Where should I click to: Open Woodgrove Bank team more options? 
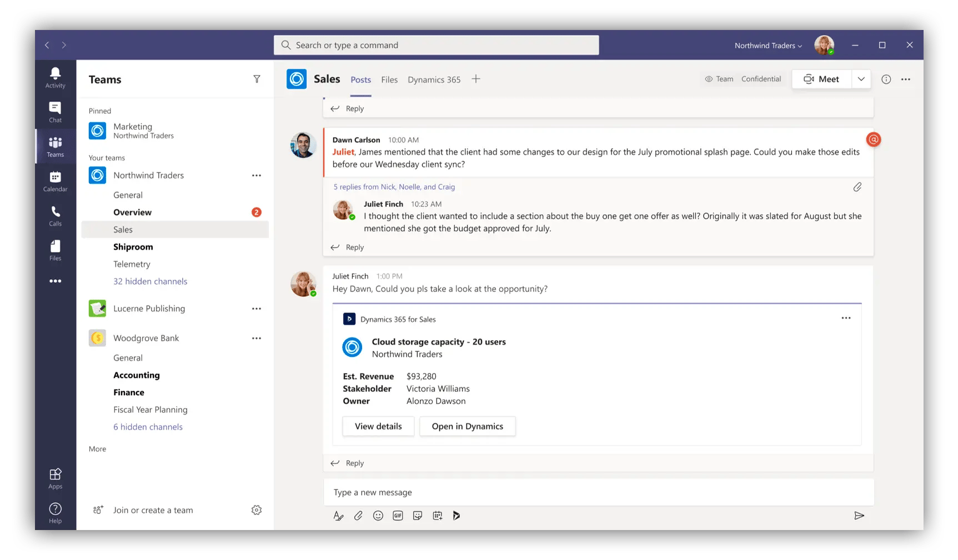pos(256,338)
